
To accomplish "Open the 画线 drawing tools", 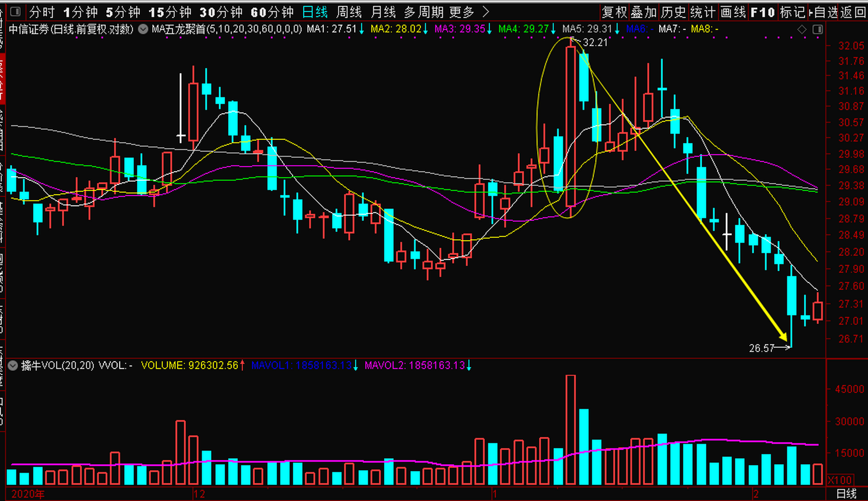I will pyautogui.click(x=733, y=12).
